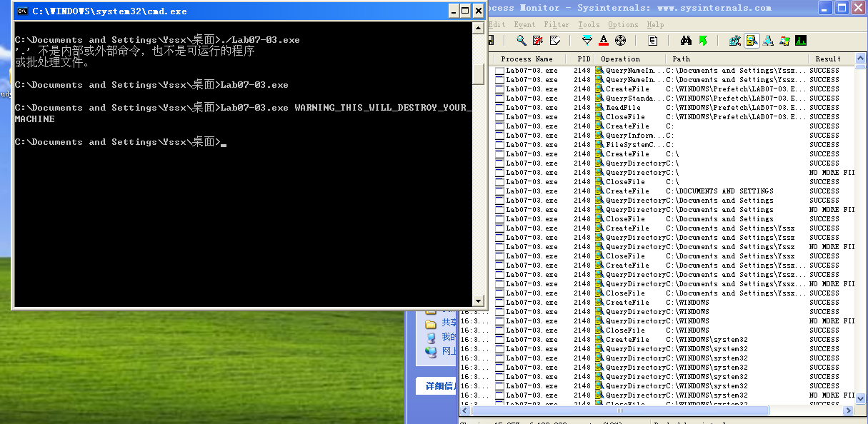This screenshot has width=868, height=424.
Task: Click the Find binoculars icon
Action: pyautogui.click(x=686, y=41)
